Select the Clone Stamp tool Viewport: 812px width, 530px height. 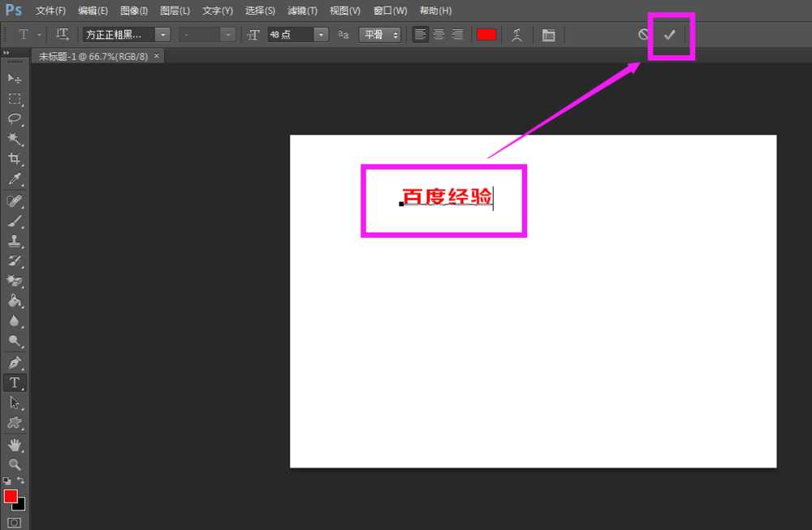[14, 240]
